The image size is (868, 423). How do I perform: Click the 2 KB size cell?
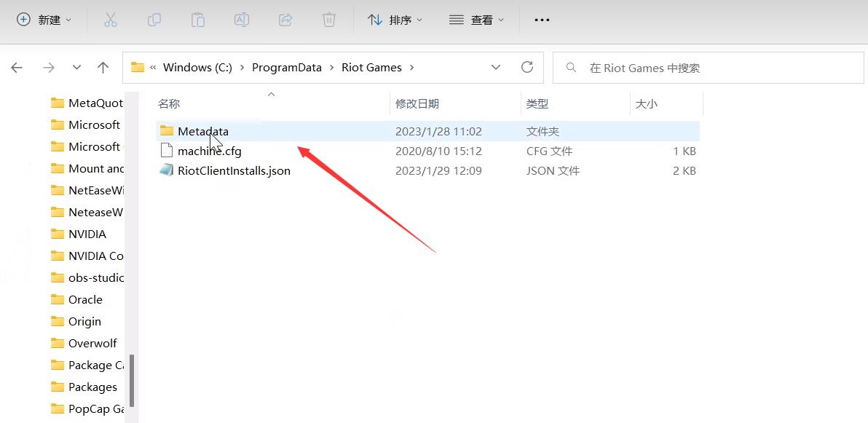coord(684,170)
